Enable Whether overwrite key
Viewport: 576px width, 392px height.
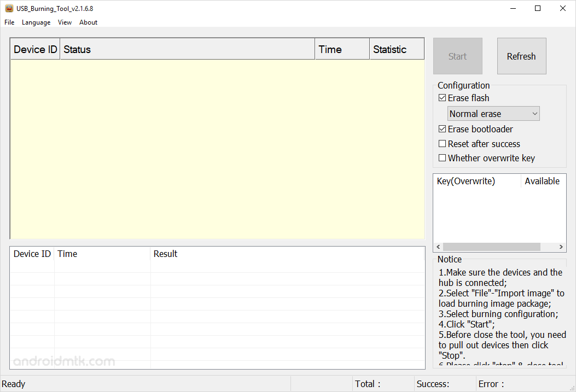click(x=442, y=157)
